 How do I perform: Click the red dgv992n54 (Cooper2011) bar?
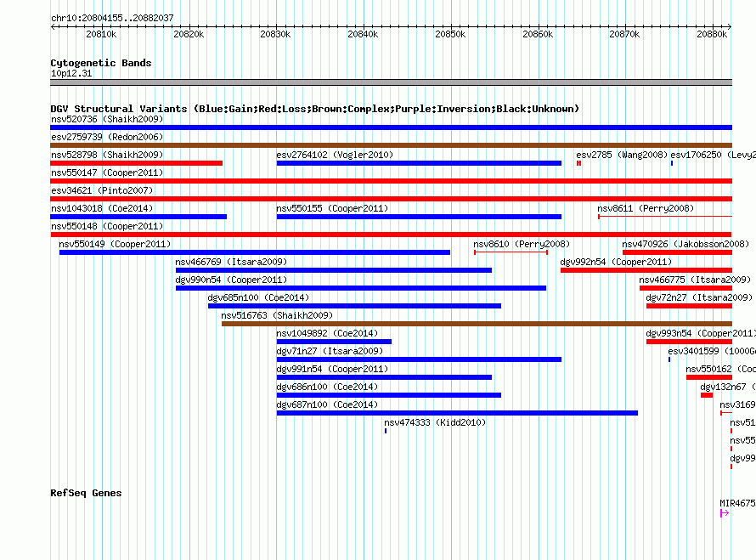(x=646, y=270)
